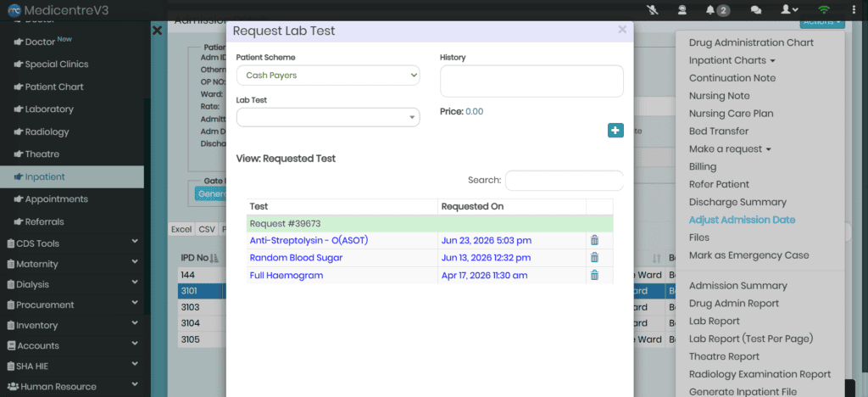Image resolution: width=868 pixels, height=397 pixels.
Task: Click Full Haemogram test link
Action: 287,275
